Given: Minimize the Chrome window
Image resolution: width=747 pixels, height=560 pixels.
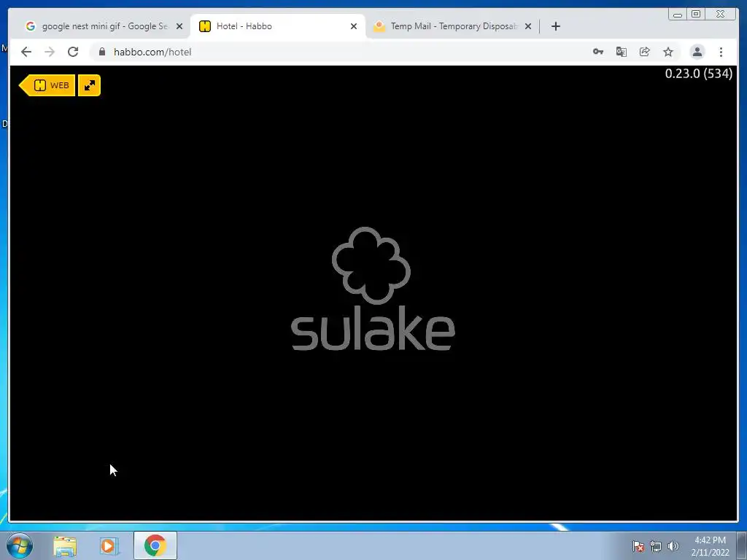Looking at the screenshot, I should click(x=678, y=15).
